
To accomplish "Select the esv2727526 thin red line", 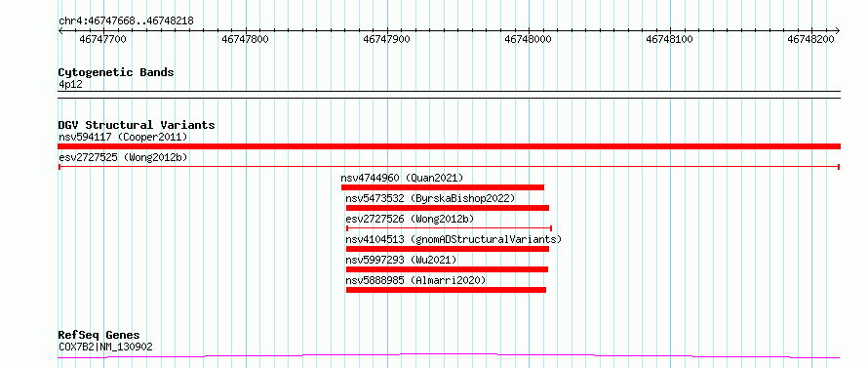I will tap(449, 228).
